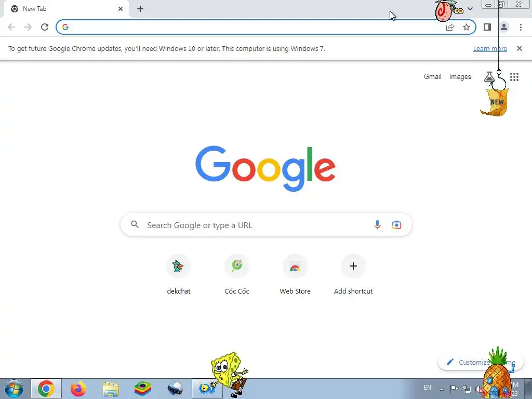Screen dimensions: 532x399
Task: Reload the page with refresh icon
Action: (45, 27)
